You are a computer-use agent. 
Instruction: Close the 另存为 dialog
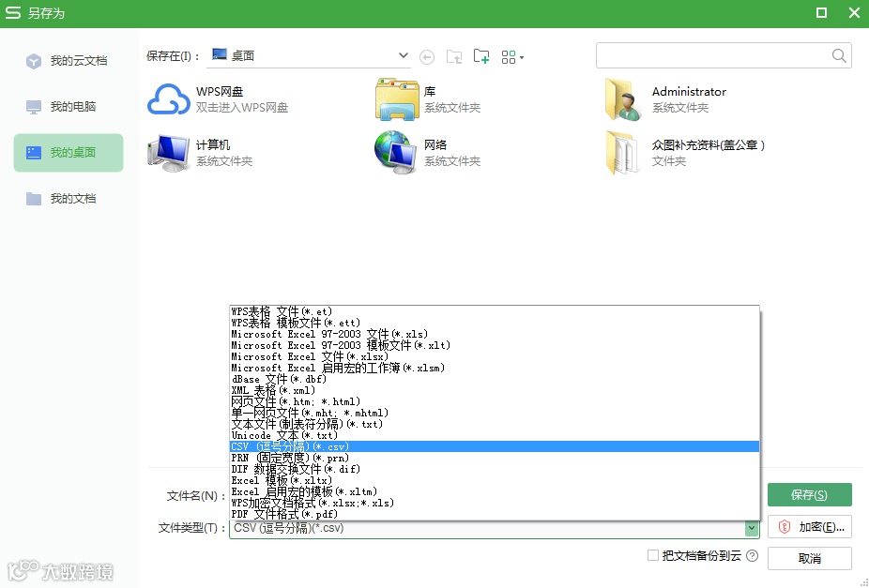pyautogui.click(x=854, y=13)
